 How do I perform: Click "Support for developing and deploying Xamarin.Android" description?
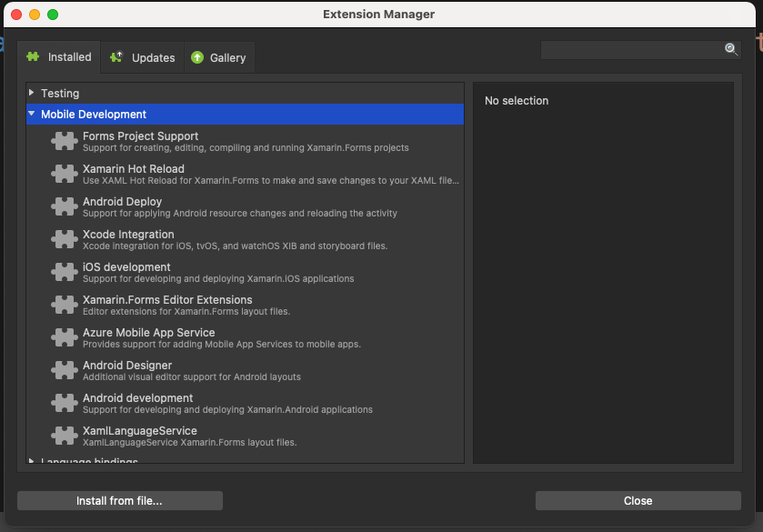227,409
